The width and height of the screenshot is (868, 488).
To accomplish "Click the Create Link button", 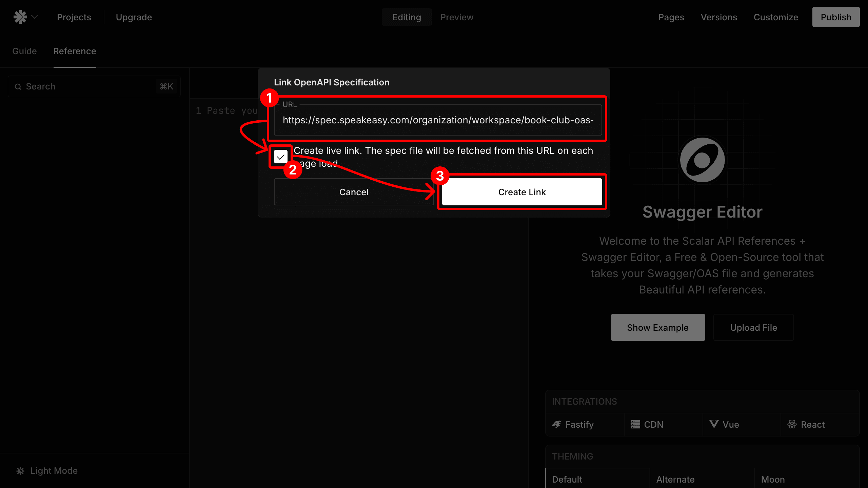I will (521, 192).
